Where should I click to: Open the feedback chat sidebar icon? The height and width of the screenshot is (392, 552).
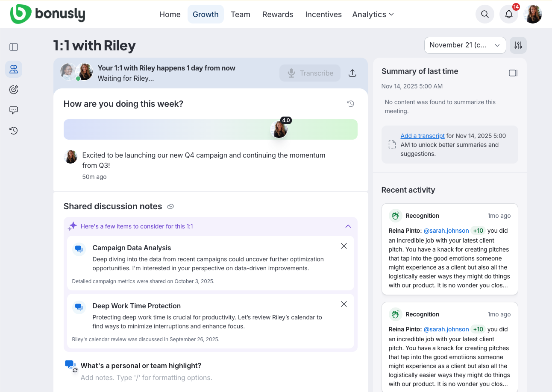(14, 110)
